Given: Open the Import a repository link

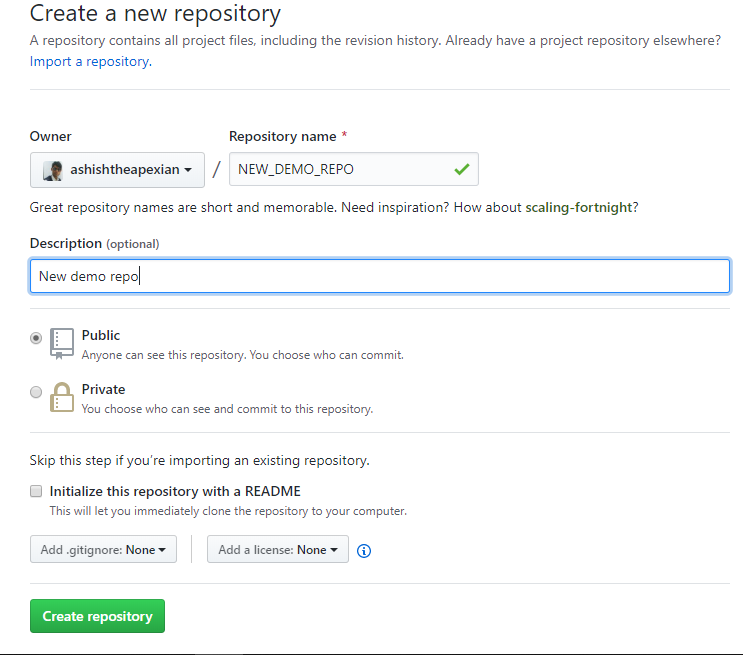Looking at the screenshot, I should click(89, 61).
